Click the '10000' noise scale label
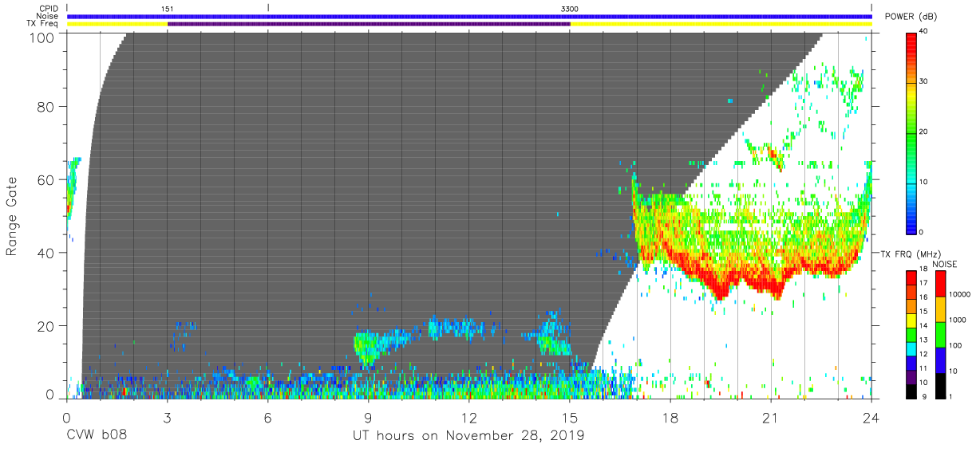Screen dimensions: 980x452 960,294
